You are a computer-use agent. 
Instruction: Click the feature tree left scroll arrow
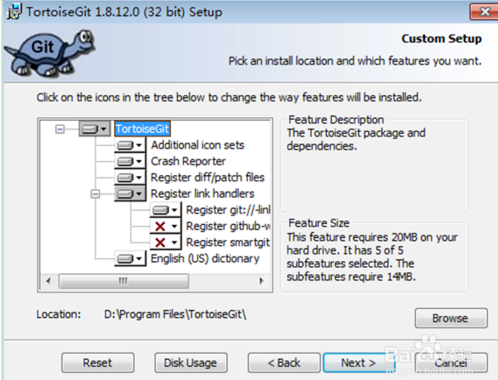pos(49,281)
